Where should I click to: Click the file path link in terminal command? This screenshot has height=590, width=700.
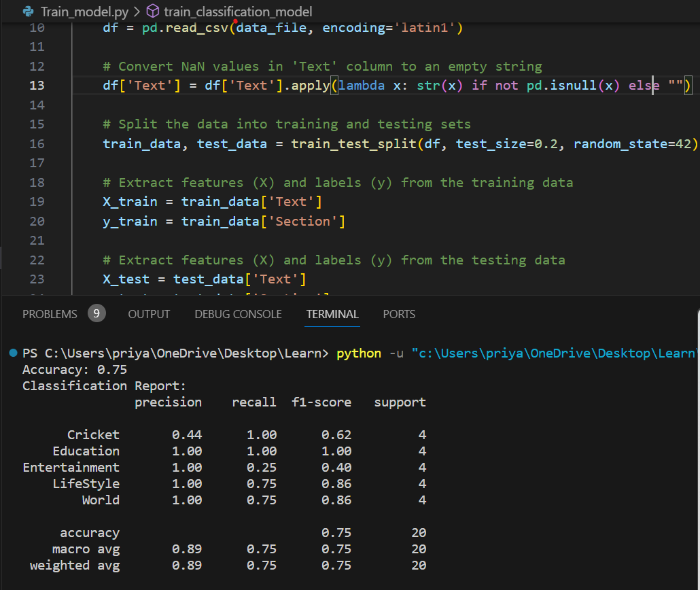(554, 353)
